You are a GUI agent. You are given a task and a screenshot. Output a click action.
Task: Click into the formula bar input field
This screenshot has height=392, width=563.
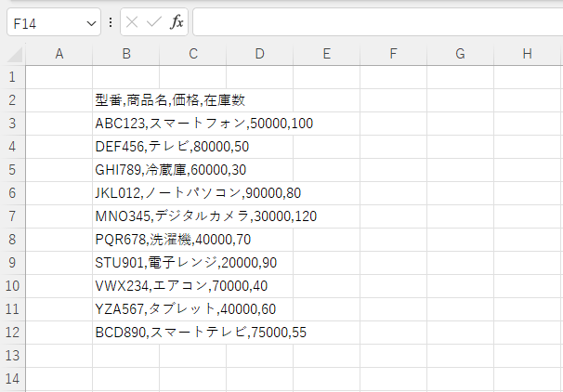pos(378,22)
